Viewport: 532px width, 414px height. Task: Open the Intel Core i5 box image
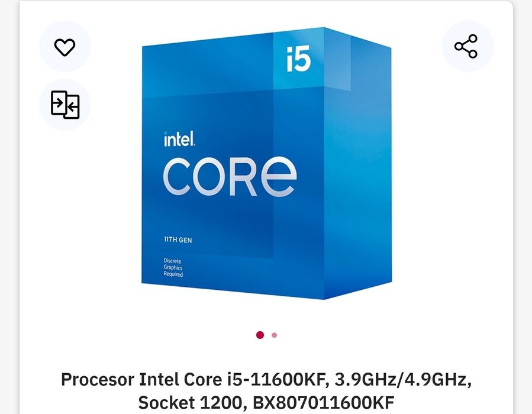[x=266, y=163]
